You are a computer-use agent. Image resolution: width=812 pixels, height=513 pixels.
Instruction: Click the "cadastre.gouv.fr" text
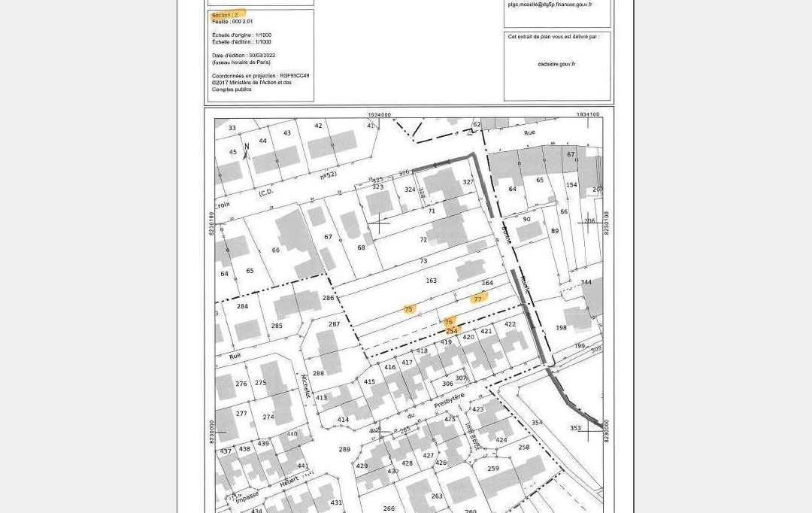(x=556, y=64)
